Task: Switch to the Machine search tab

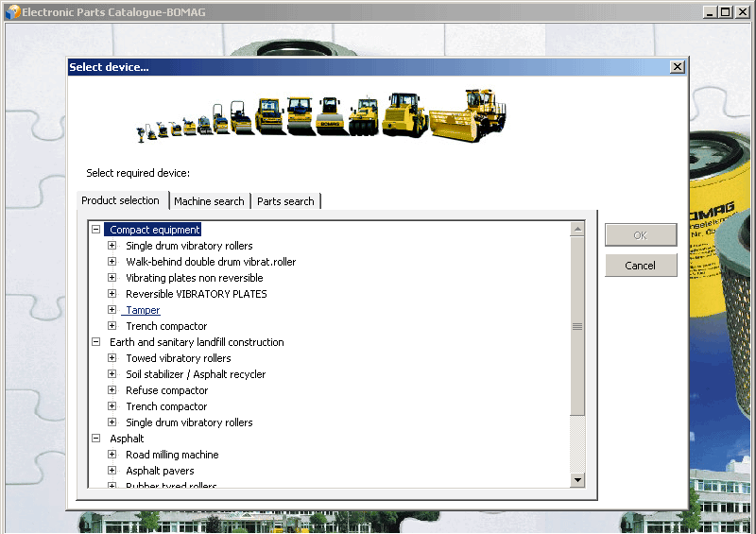Action: point(209,201)
